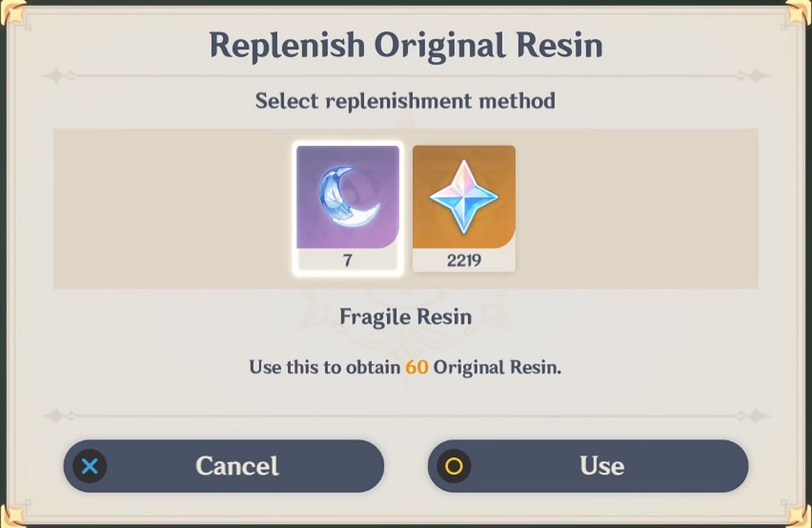The image size is (812, 528).
Task: Click the Select replenishment method heading
Action: pos(405,101)
